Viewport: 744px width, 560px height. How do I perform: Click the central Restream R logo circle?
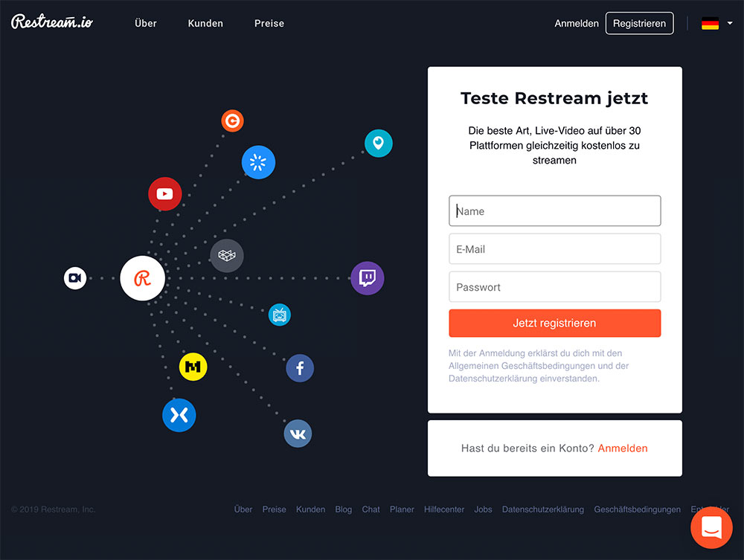pyautogui.click(x=142, y=279)
